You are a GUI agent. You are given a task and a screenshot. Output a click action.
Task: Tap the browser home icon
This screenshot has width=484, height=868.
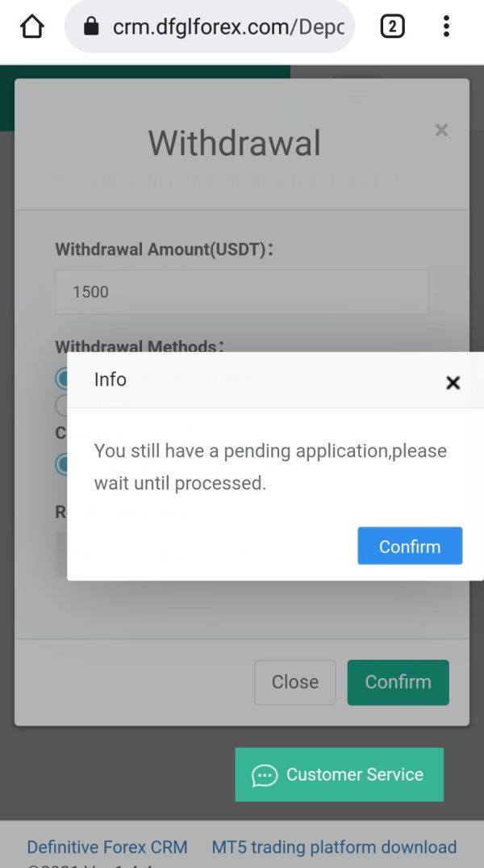[31, 26]
